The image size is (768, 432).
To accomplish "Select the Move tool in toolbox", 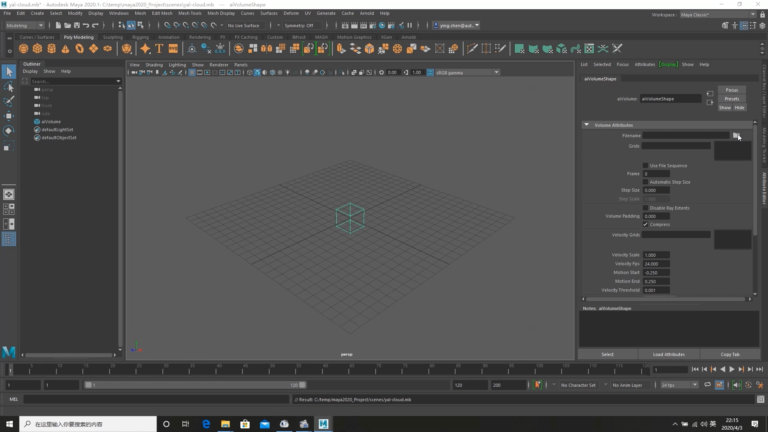I will point(8,116).
